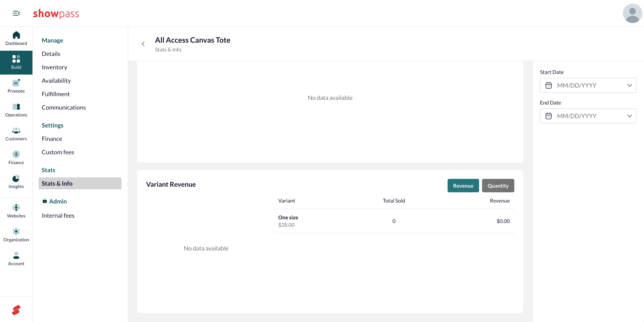Collapse the sidebar with the menu icon
644x322 pixels.
[16, 13]
